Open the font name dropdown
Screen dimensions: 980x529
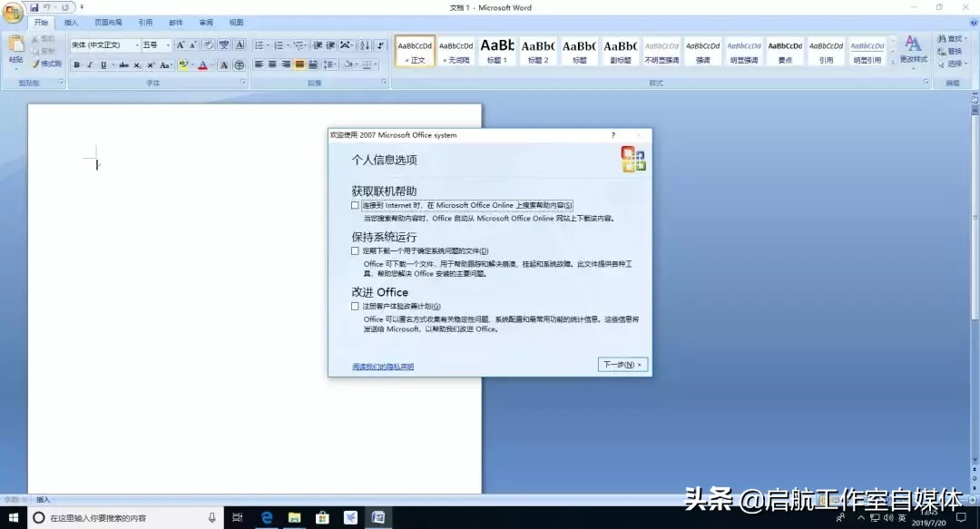click(138, 44)
